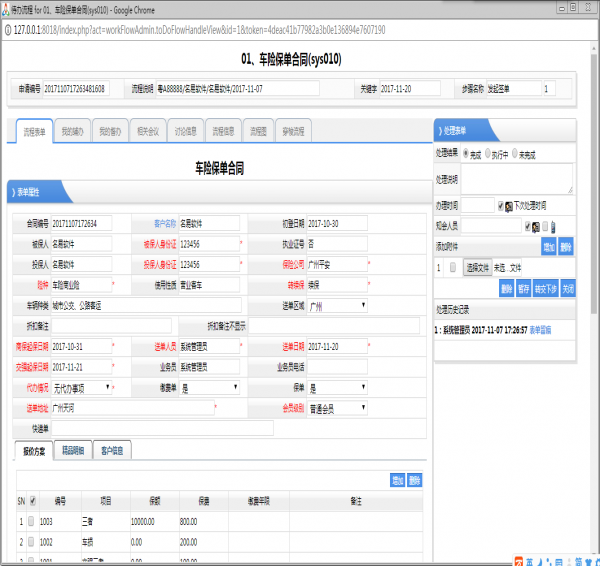Viewport: 600px width, 566px height.
Task: Select 完成 radio for 处理结果
Action: coord(466,153)
